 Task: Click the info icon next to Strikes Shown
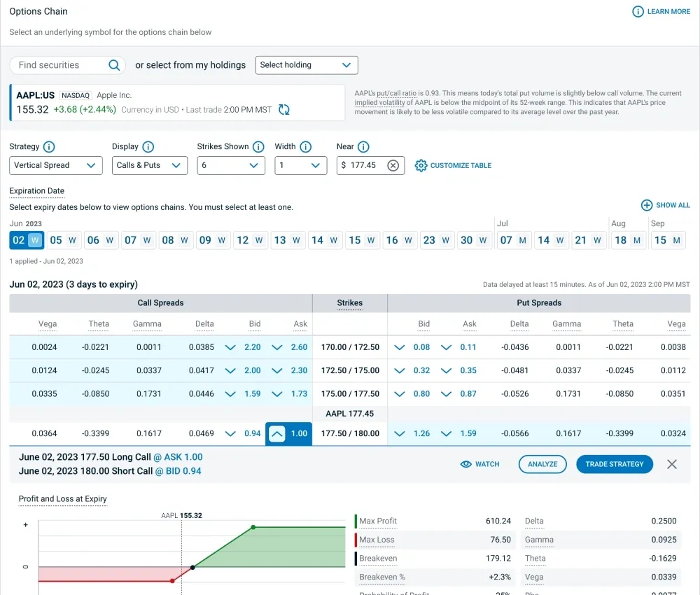click(x=258, y=147)
